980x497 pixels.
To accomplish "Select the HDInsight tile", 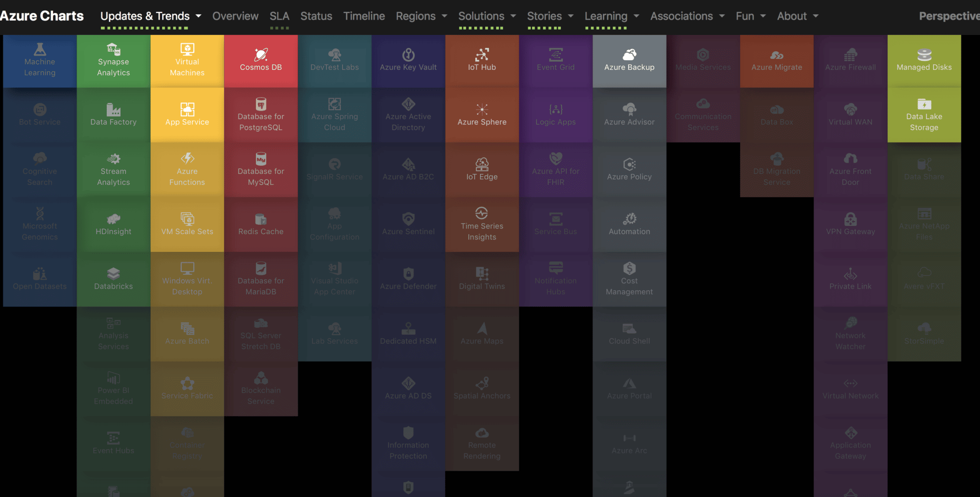I will coord(113,225).
